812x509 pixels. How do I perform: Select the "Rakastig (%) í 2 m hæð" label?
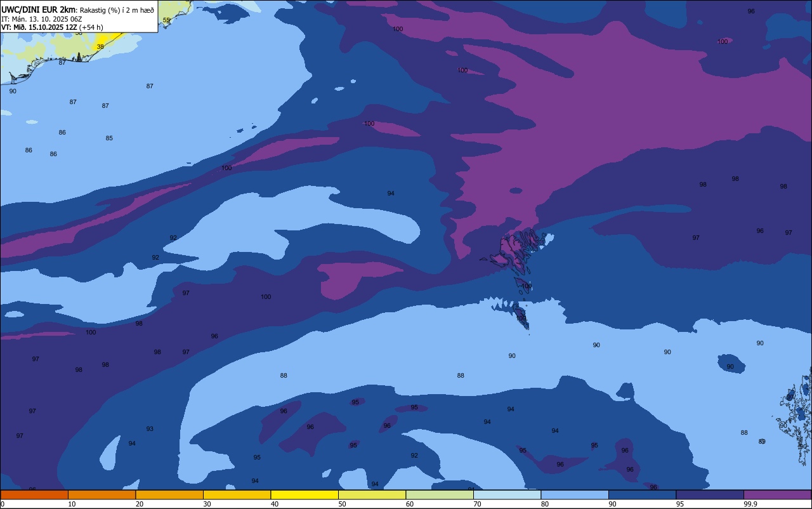pyautogui.click(x=117, y=10)
